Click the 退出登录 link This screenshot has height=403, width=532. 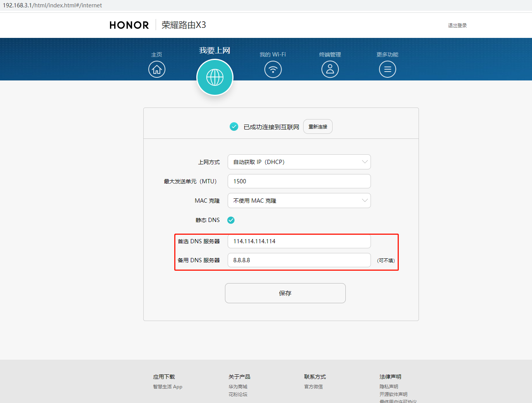(457, 26)
